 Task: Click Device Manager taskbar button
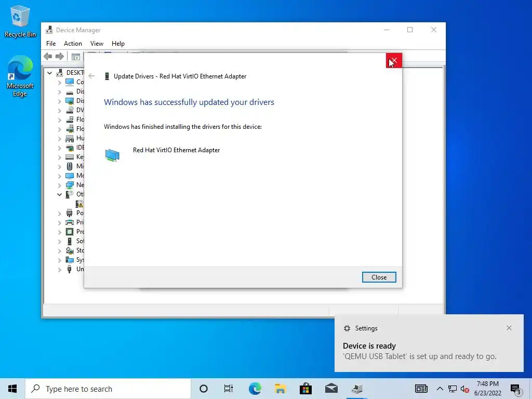point(357,389)
